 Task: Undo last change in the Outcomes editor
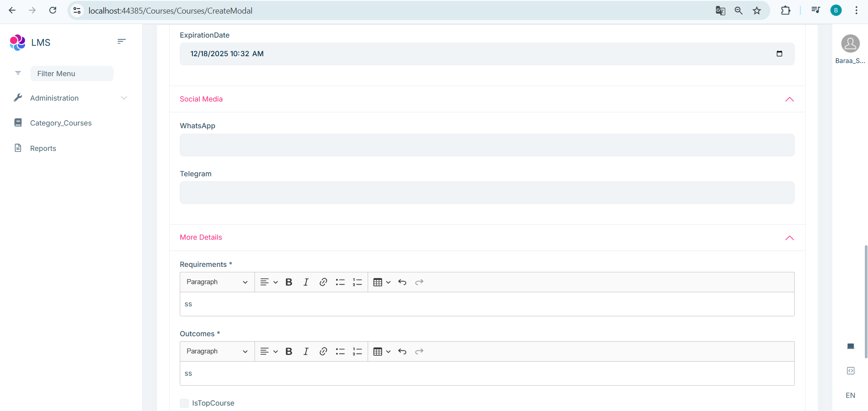coord(402,352)
